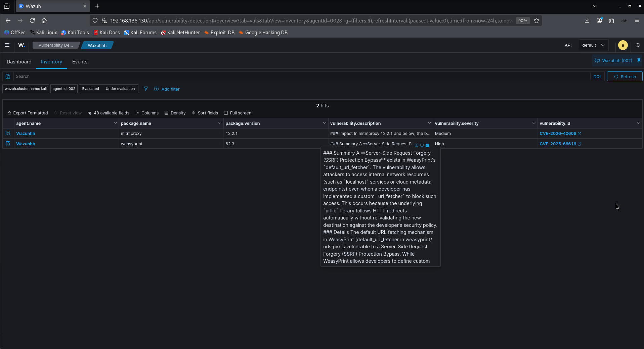The height and width of the screenshot is (349, 644).
Task: Bookmark this page with the star icon
Action: click(x=536, y=20)
